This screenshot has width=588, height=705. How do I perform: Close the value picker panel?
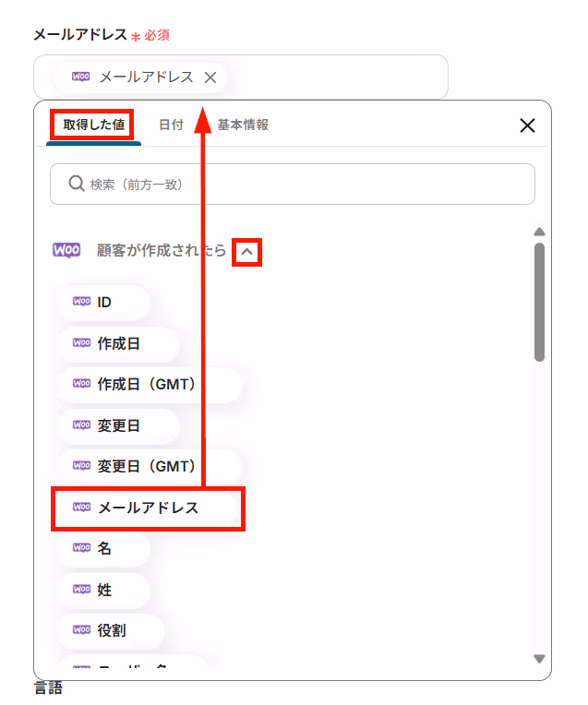(x=527, y=125)
